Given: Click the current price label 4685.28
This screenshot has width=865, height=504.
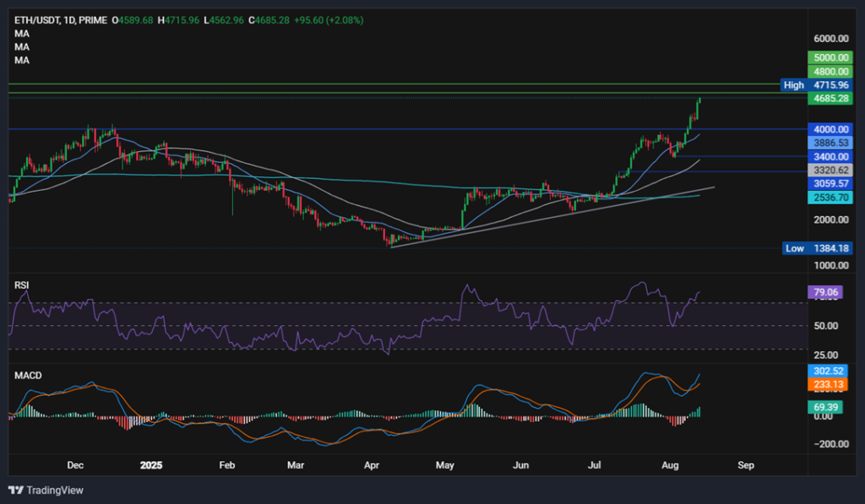Looking at the screenshot, I should [830, 99].
